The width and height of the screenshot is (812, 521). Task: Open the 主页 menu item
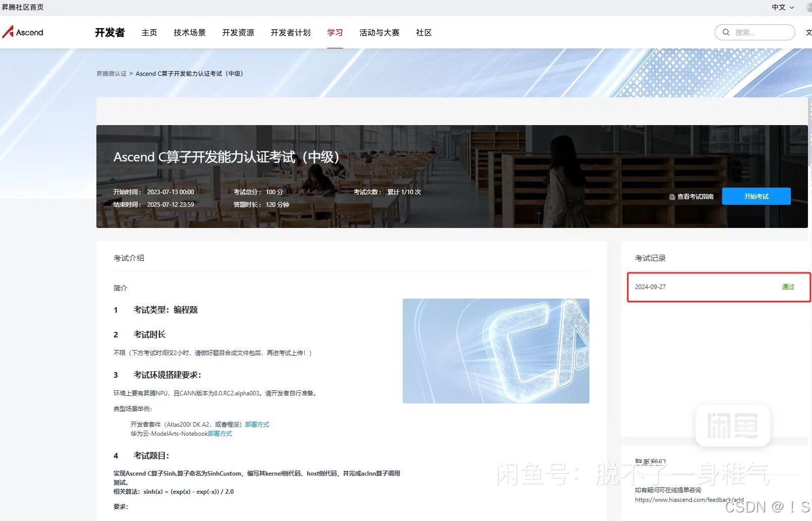pos(149,32)
